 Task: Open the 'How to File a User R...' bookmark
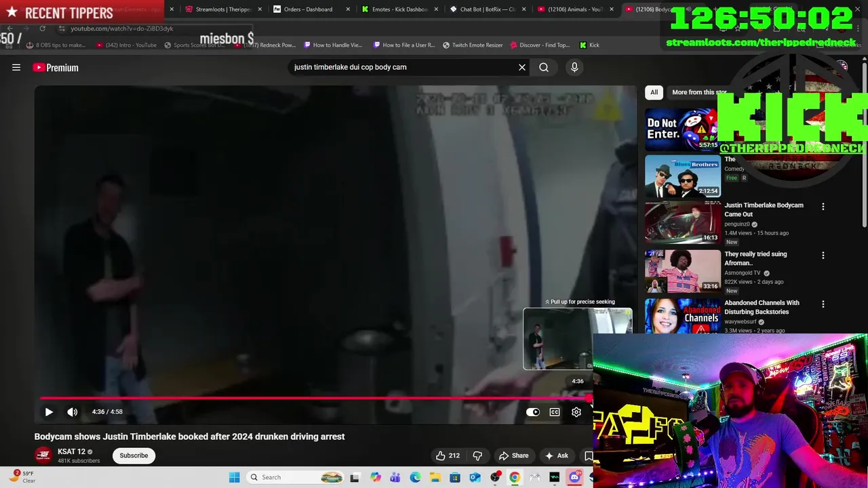(x=405, y=45)
